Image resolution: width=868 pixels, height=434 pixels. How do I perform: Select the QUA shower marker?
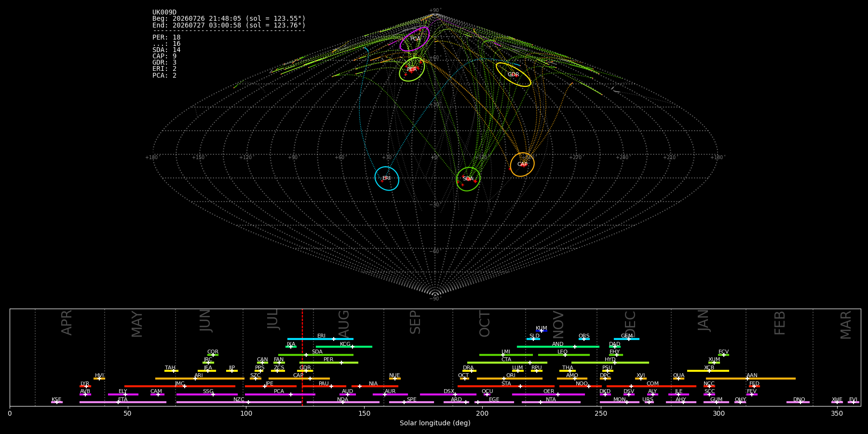tap(678, 379)
